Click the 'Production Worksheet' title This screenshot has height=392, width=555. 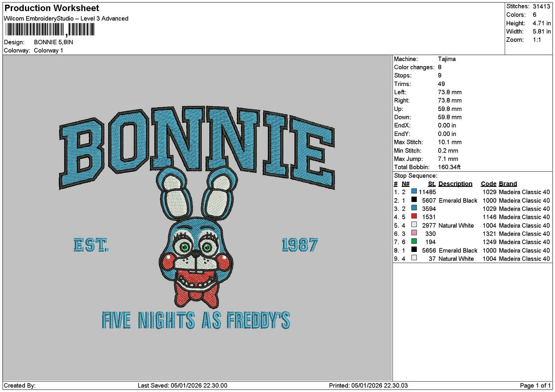[51, 8]
